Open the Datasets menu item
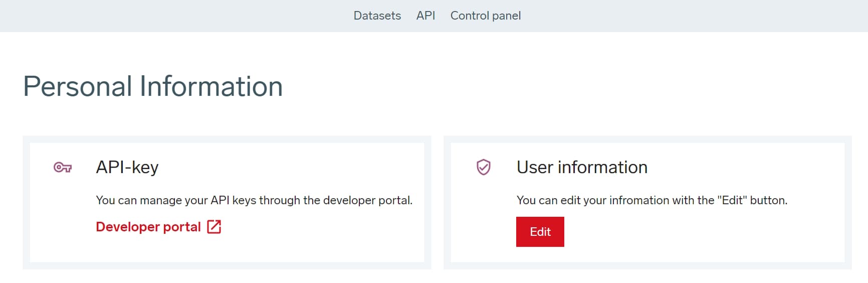 click(377, 16)
